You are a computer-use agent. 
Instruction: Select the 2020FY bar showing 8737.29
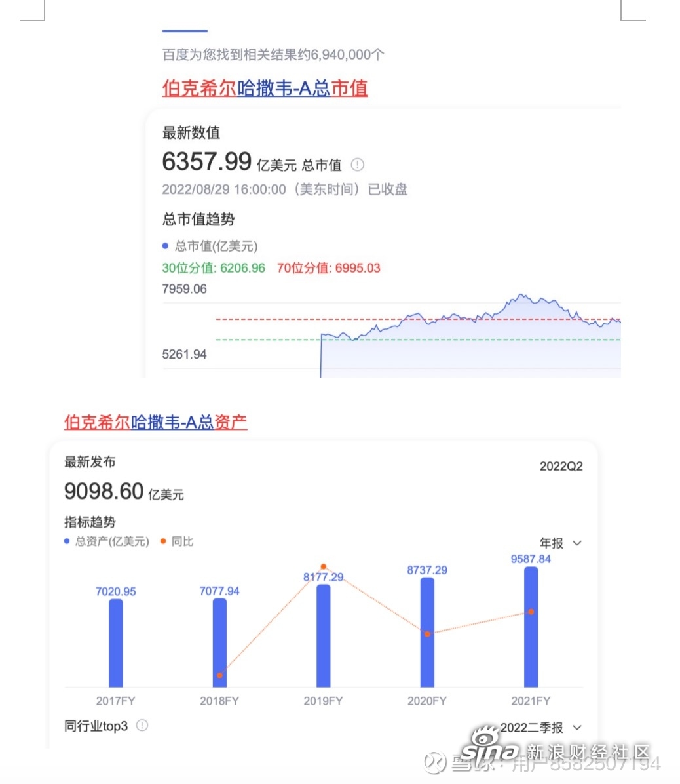(427, 632)
